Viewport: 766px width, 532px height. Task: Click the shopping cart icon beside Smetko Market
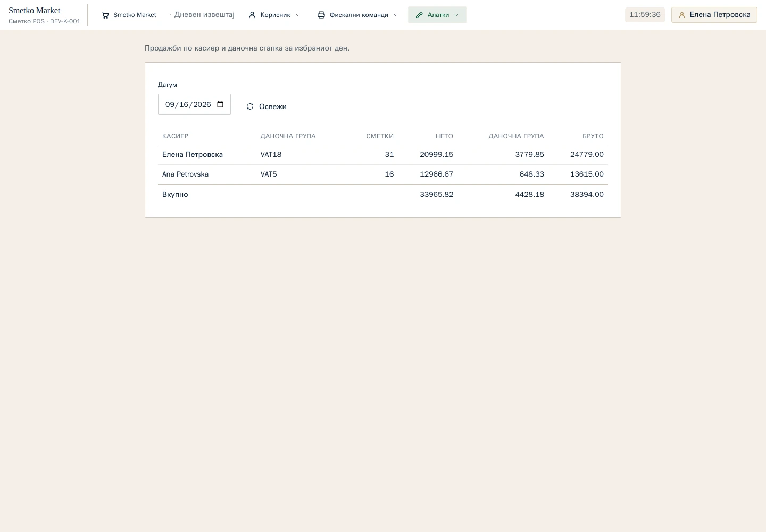coord(105,15)
